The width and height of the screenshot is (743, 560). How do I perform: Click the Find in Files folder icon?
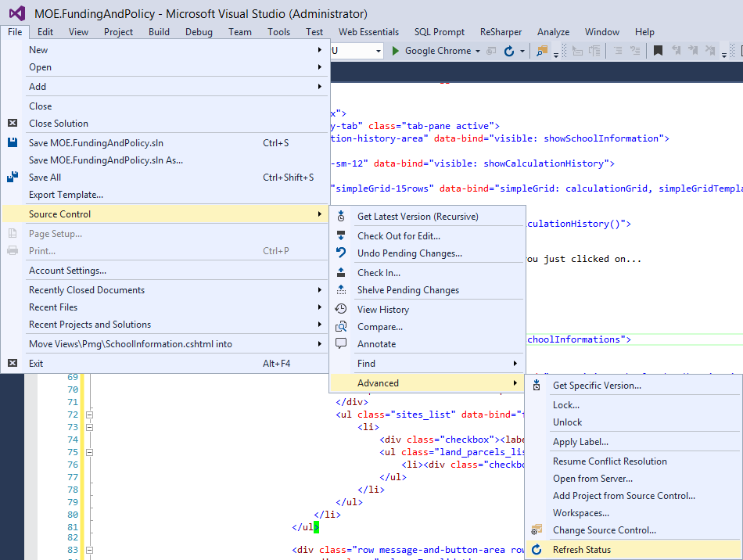click(x=542, y=51)
